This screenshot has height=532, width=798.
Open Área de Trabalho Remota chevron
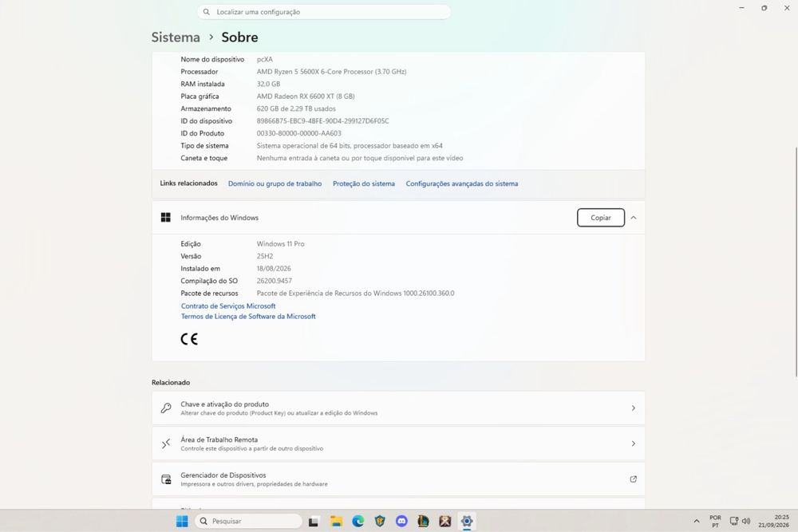[x=634, y=443]
